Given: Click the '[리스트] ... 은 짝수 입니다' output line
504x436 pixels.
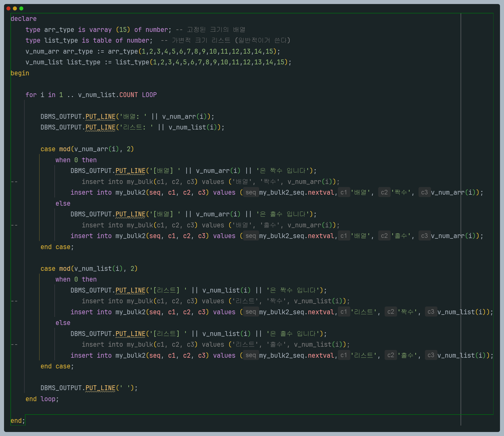Looking at the screenshot, I should click(x=199, y=290).
